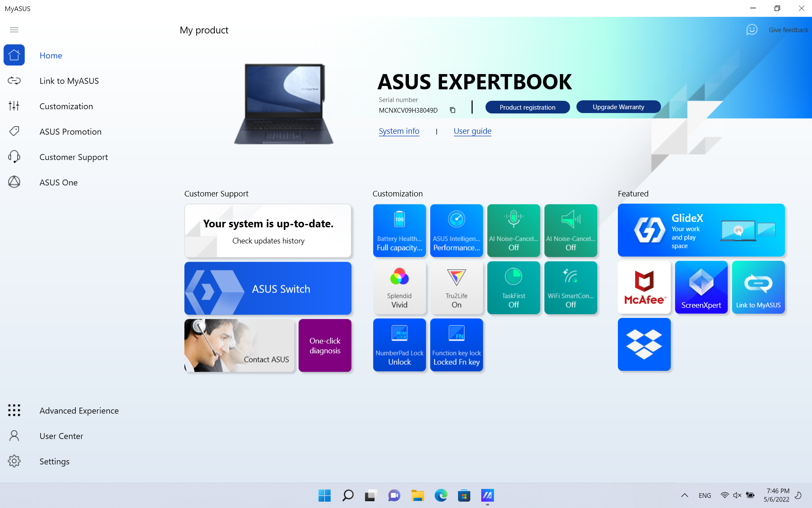This screenshot has height=508, width=812.
Task: Toggle the WiFi SmartConnect Off tile
Action: tap(571, 288)
